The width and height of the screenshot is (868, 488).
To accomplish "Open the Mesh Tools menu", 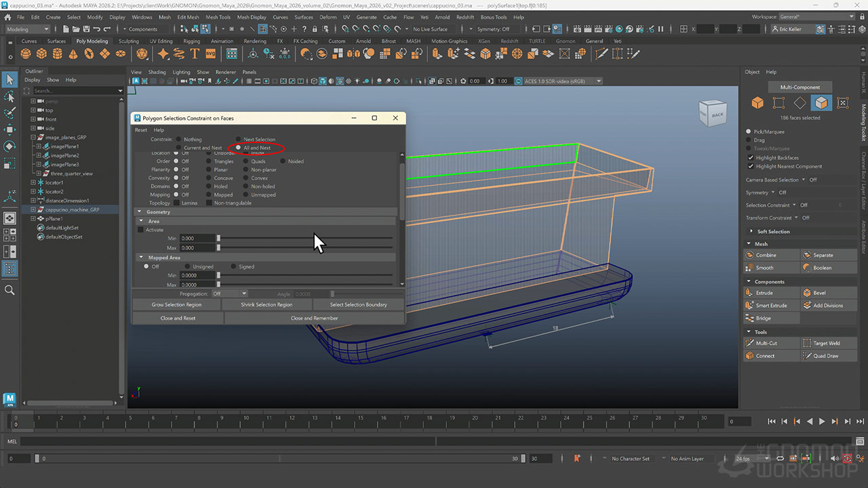I will [218, 17].
